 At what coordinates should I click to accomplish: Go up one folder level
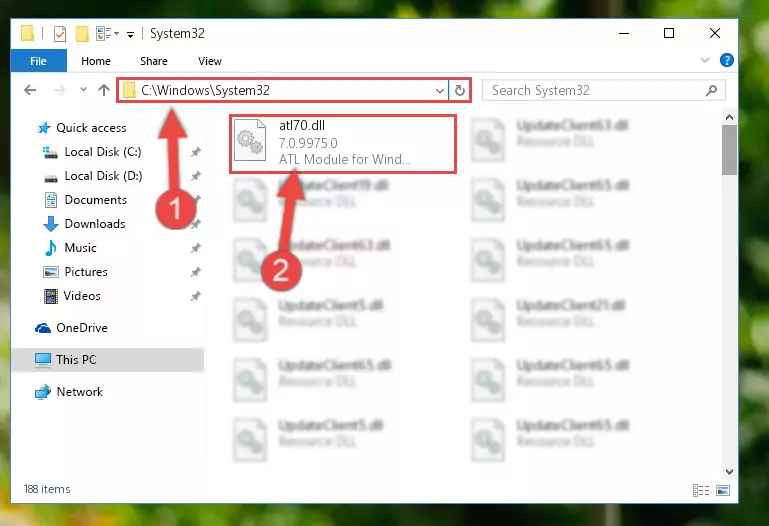(x=103, y=90)
